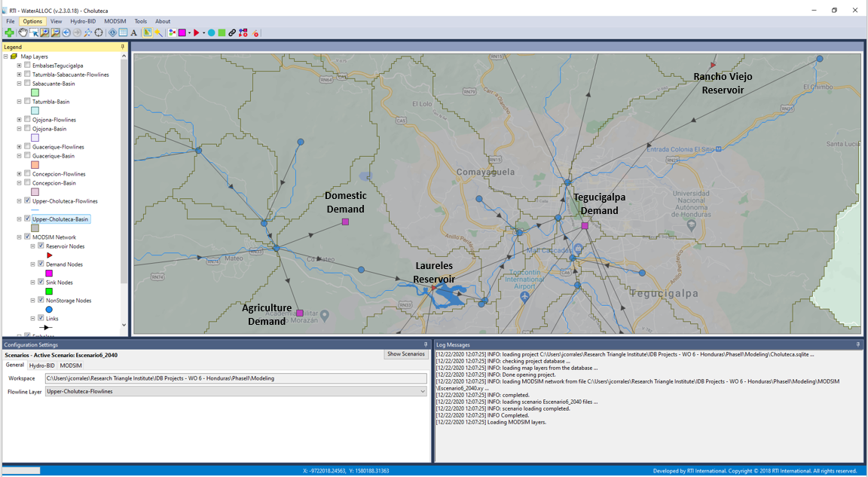This screenshot has height=477, width=868.
Task: Open the File menu
Action: 11,22
